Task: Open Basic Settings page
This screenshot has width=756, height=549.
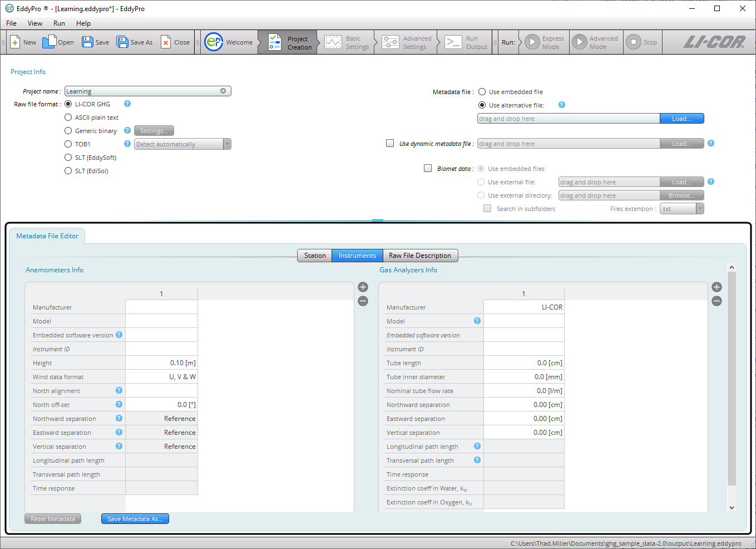Action: (x=347, y=42)
